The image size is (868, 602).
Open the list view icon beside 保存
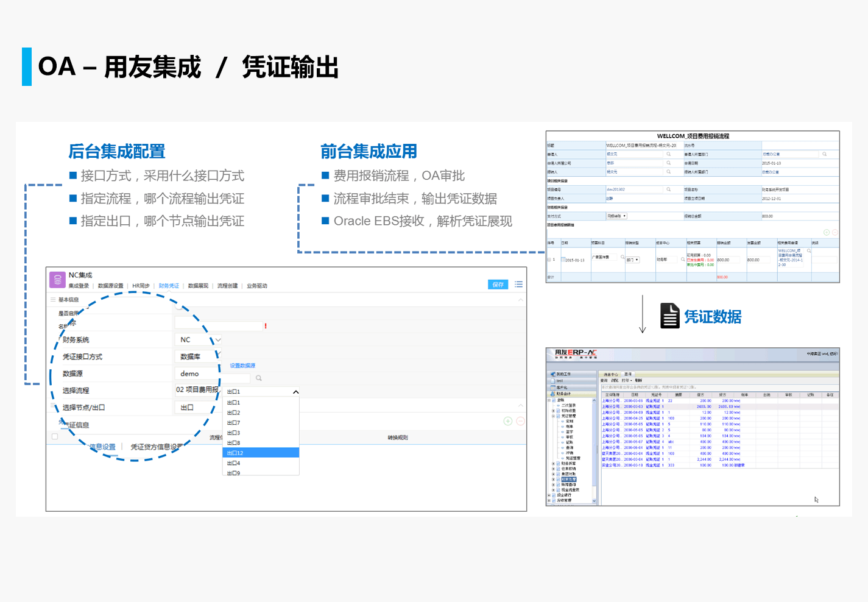point(518,285)
